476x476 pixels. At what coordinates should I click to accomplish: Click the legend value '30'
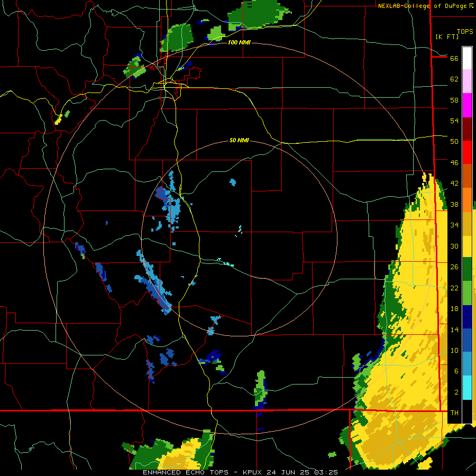click(x=454, y=246)
